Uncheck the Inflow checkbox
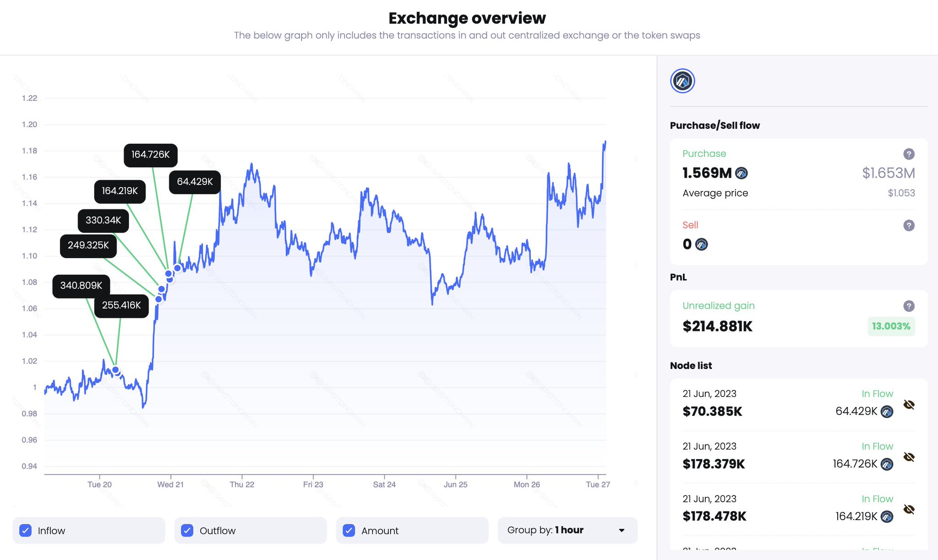 point(26,531)
